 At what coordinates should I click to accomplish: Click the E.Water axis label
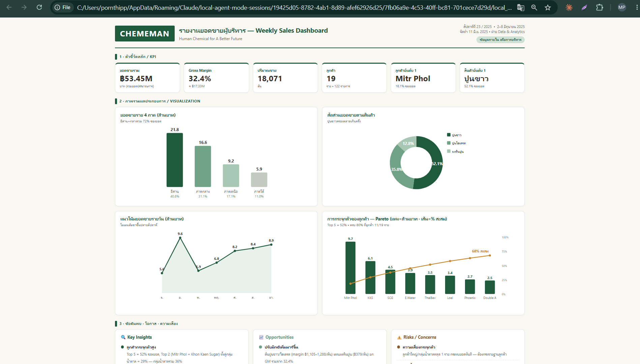(x=410, y=298)
